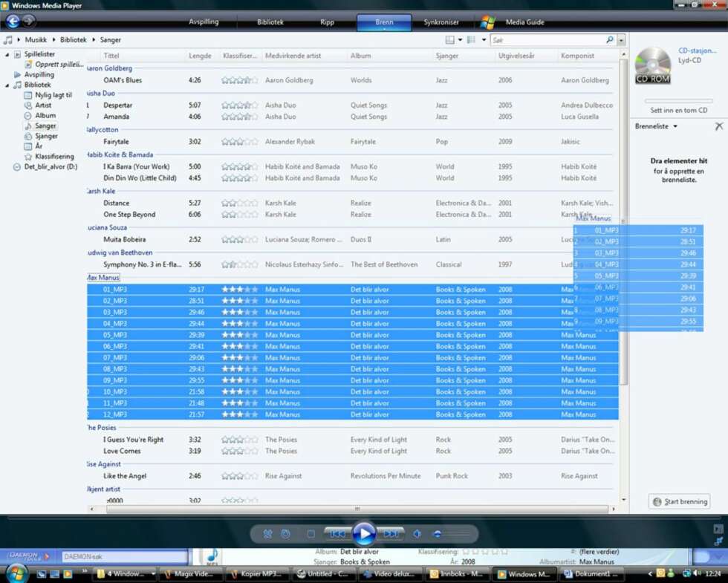Toggle shuffle mode
The height and width of the screenshot is (583, 728).
[x=268, y=534]
